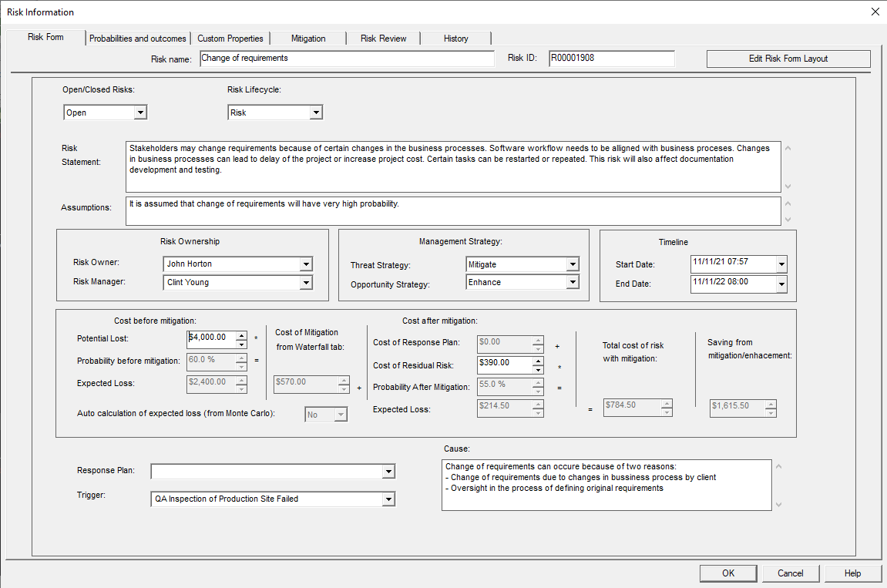Decrease Cost of Residual Risk spinner

click(538, 369)
